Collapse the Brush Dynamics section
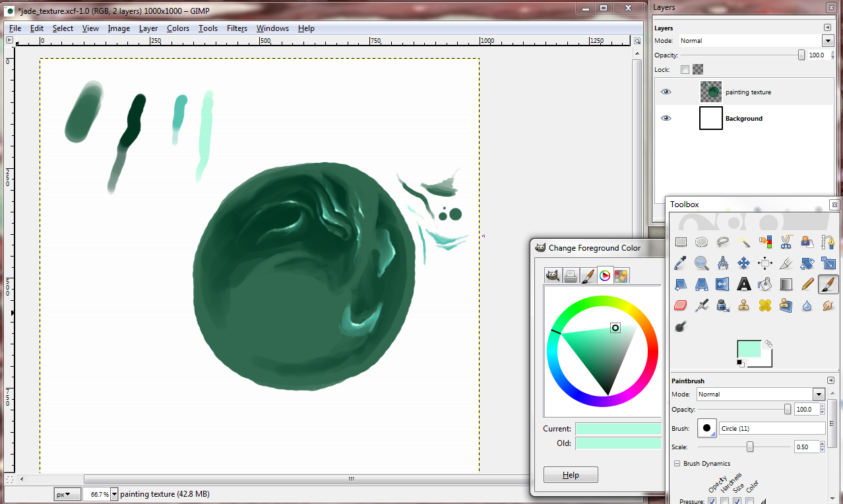 (x=676, y=464)
